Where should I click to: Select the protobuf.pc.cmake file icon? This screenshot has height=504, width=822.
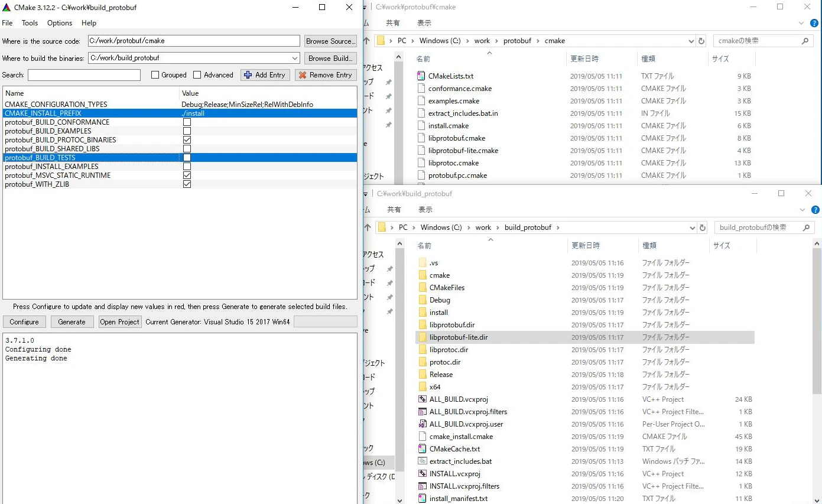point(421,175)
